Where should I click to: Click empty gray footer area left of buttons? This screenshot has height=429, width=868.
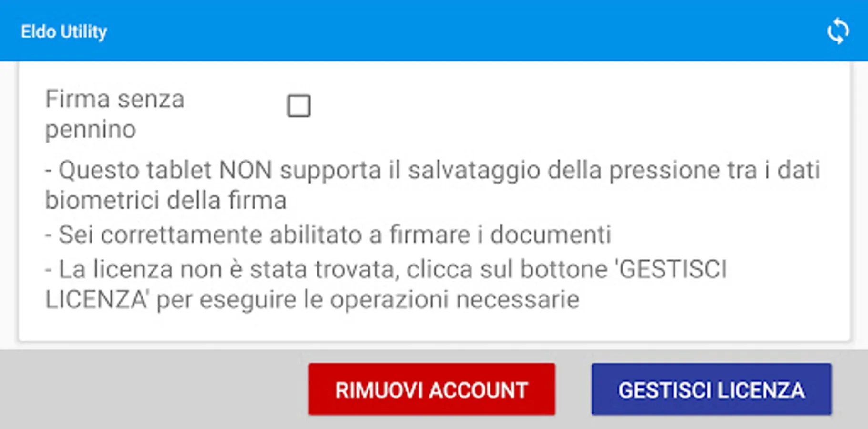[153, 389]
